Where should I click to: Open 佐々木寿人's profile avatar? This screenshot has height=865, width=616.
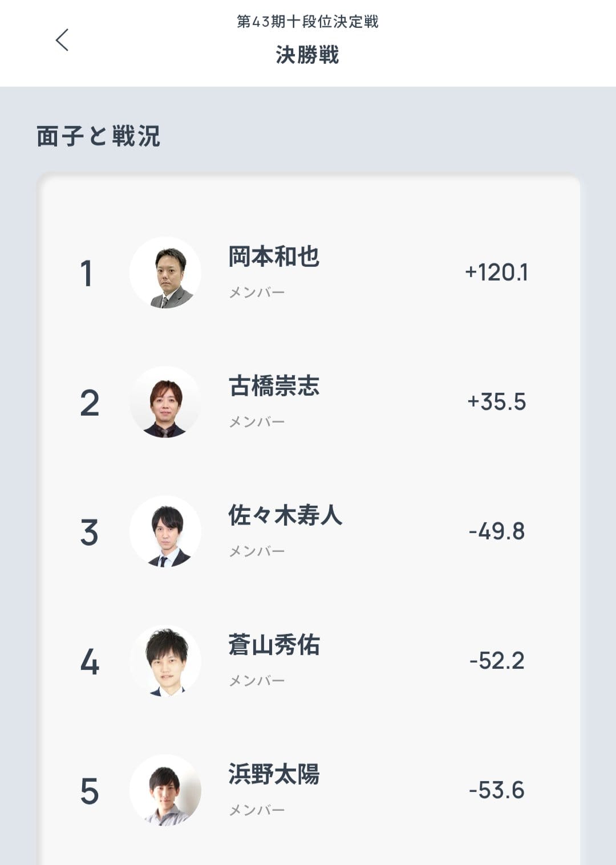point(165,531)
